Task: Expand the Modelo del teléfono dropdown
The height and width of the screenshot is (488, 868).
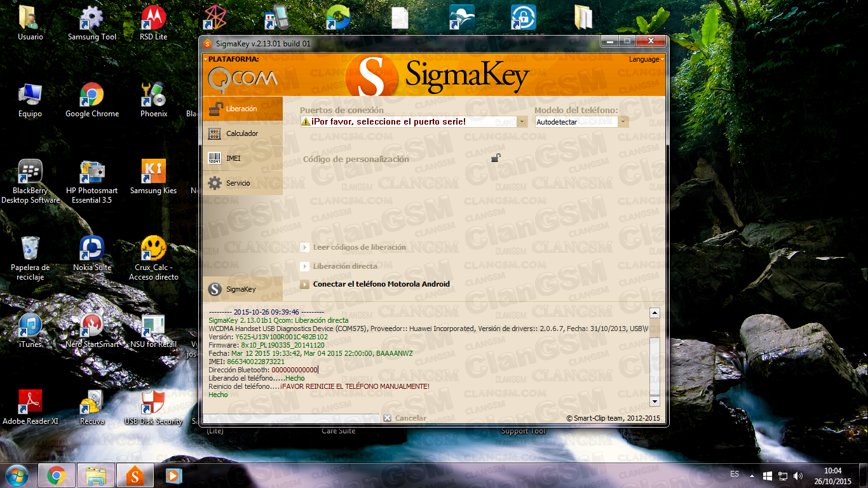Action: (x=623, y=121)
